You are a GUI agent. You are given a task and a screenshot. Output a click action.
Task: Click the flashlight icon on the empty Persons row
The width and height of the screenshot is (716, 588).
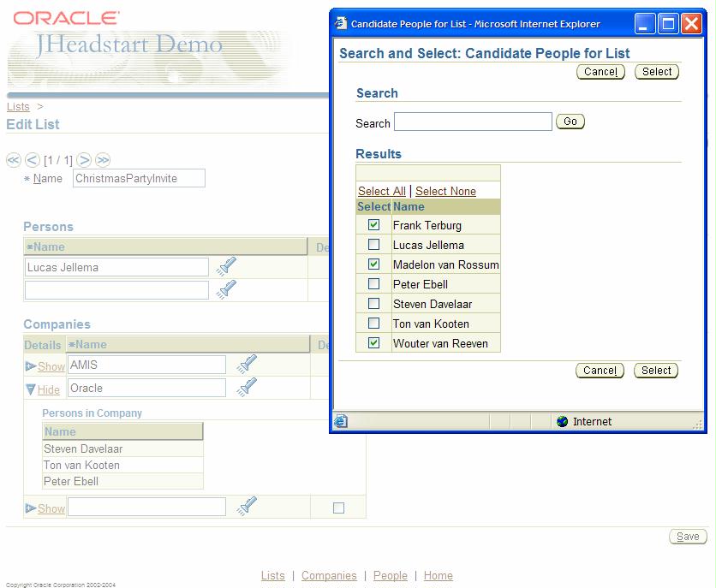pos(226,290)
